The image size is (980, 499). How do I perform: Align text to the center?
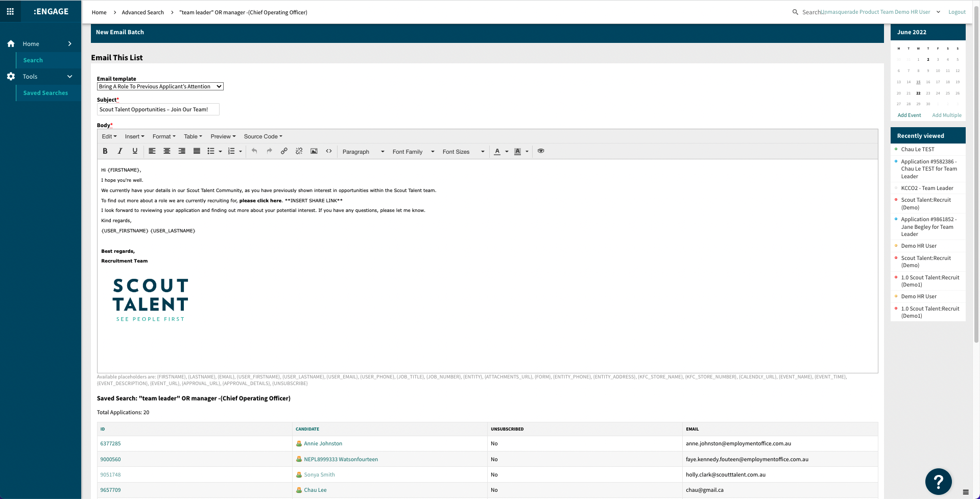(166, 151)
